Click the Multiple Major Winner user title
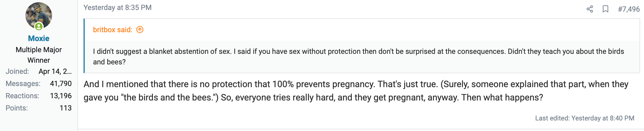 [39, 55]
